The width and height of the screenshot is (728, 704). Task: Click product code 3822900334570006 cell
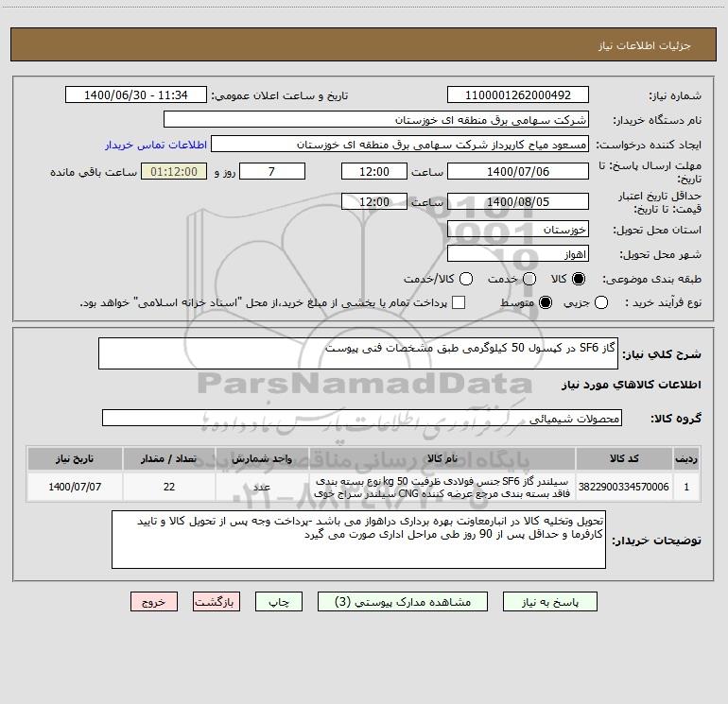624,487
